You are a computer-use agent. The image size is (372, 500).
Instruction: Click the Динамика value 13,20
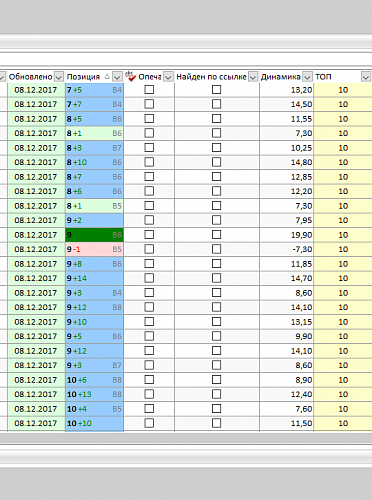pos(301,90)
